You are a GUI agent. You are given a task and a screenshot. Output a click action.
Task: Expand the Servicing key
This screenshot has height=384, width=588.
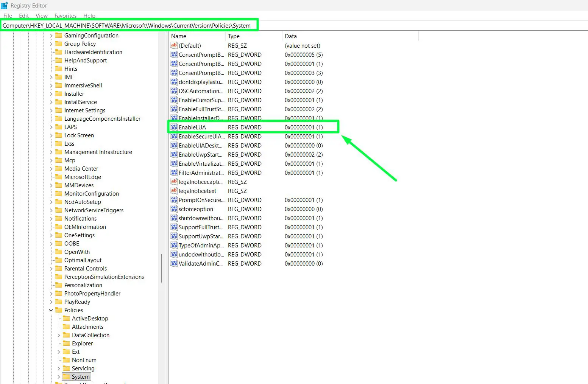pos(58,368)
